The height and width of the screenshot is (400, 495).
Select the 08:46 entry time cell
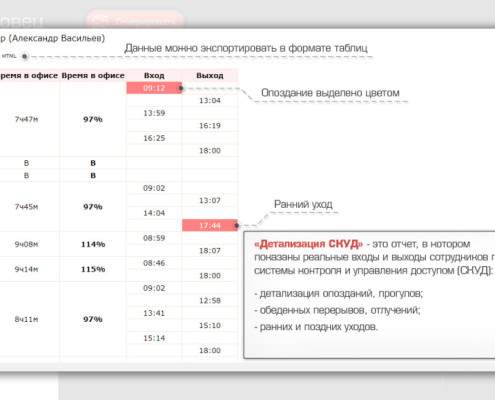(x=154, y=263)
